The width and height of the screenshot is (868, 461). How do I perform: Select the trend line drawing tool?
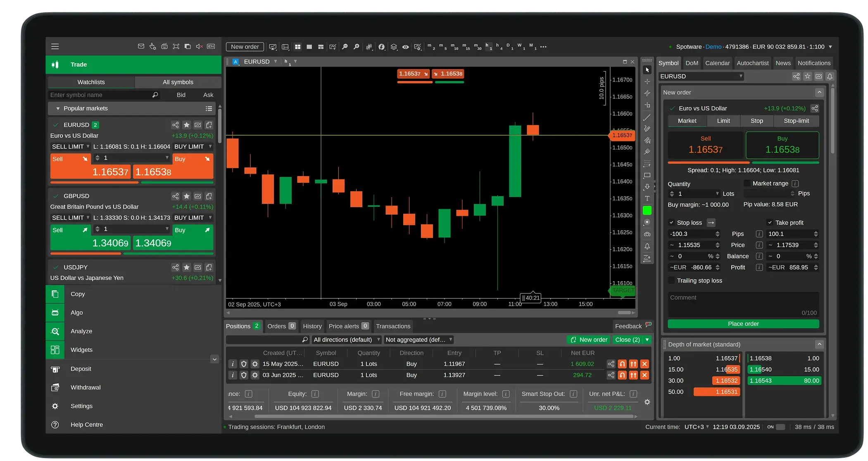(x=647, y=117)
